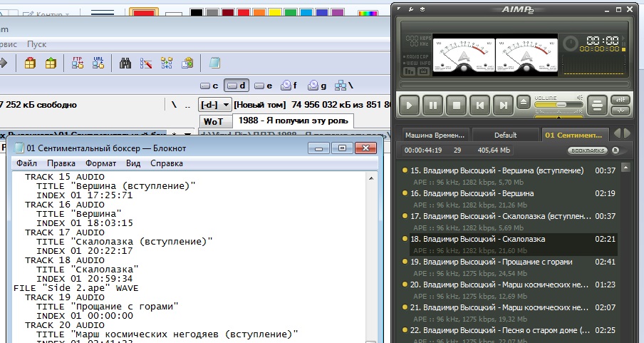This screenshot has width=644, height=343.
Task: Click the icon right of the spectrum bars
Action: click(x=423, y=71)
